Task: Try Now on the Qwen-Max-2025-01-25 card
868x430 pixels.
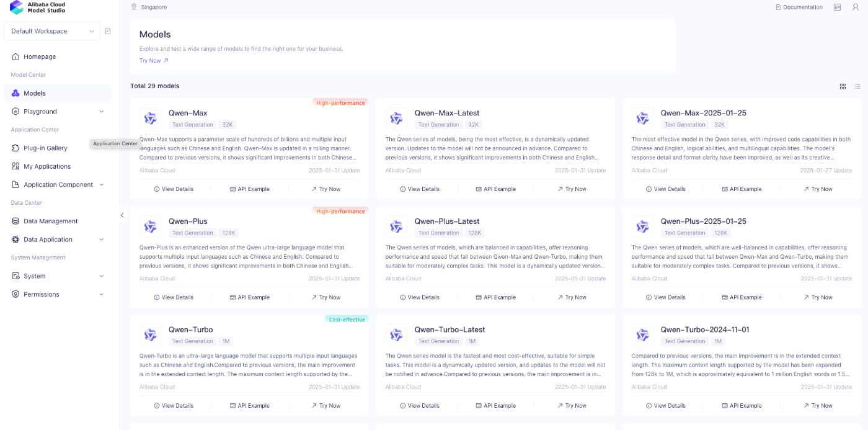Action: 818,189
